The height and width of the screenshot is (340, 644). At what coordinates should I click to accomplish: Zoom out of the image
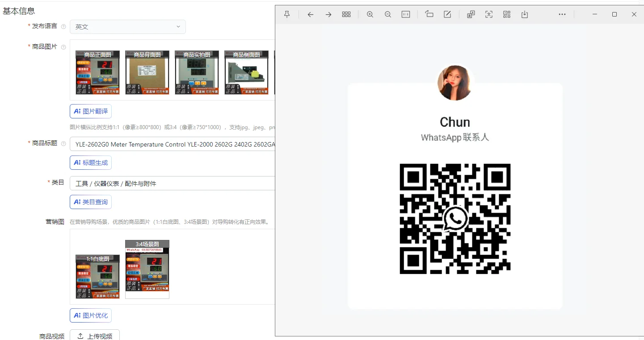[388, 14]
